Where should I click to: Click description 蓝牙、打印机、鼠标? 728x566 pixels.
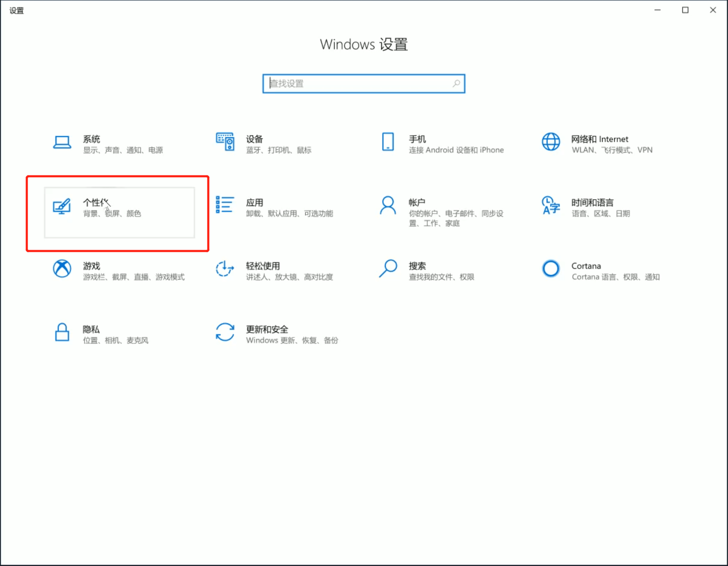tap(278, 150)
